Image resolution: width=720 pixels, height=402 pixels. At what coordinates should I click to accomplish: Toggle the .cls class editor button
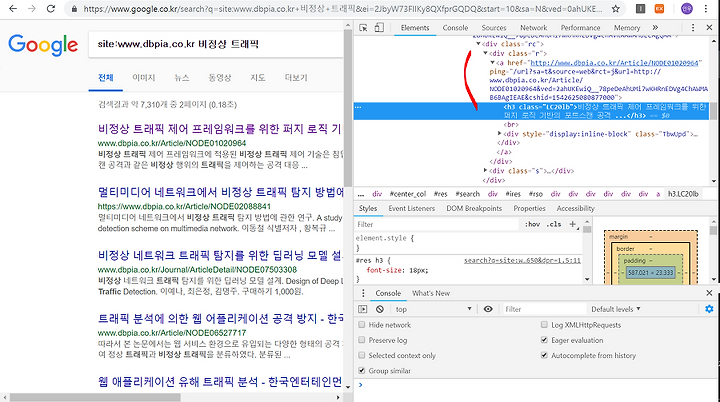[x=554, y=224]
